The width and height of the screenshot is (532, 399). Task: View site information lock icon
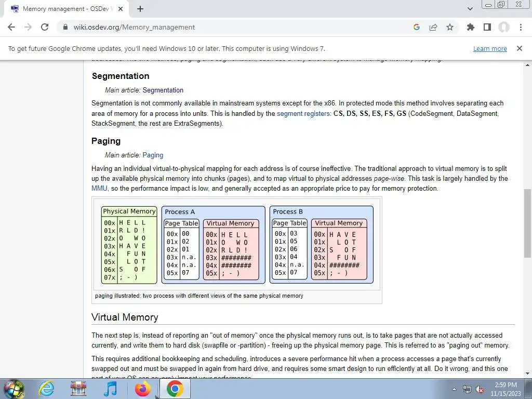pyautogui.click(x=65, y=27)
